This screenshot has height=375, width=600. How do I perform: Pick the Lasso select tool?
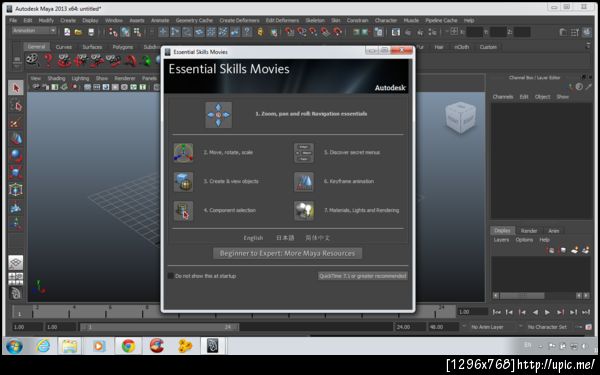[x=16, y=106]
